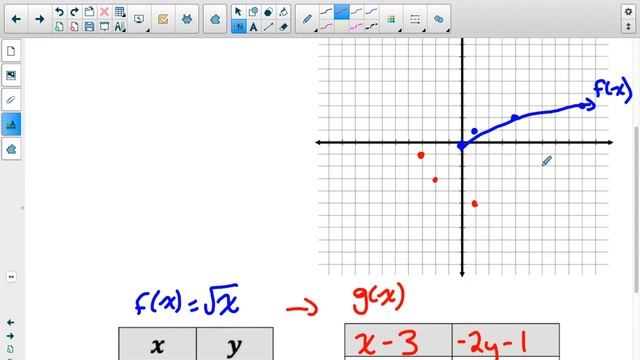Image resolution: width=640 pixels, height=360 pixels.
Task: Choose the green pen line style
Action: click(x=356, y=12)
